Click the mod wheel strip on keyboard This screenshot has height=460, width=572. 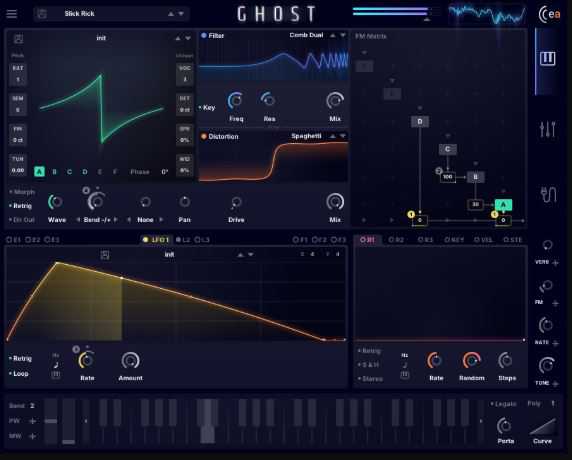(x=69, y=421)
